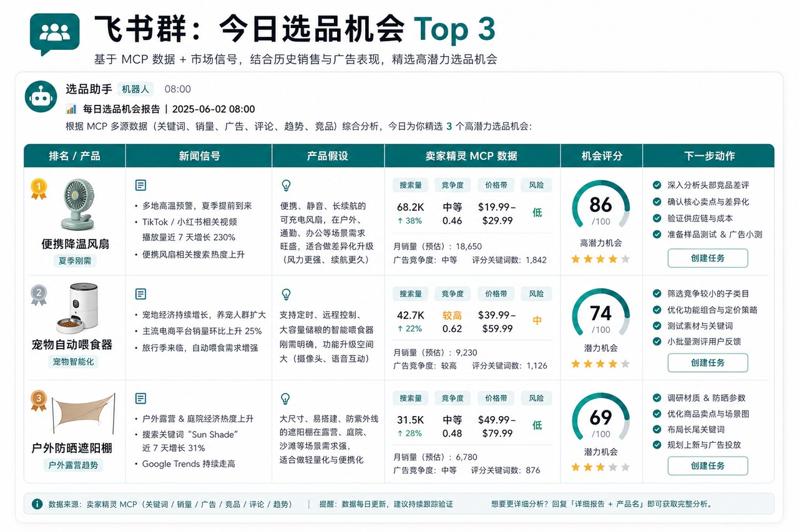
Task: Click the 竞争度 label in the pet feeder row
Action: pyautogui.click(x=453, y=294)
